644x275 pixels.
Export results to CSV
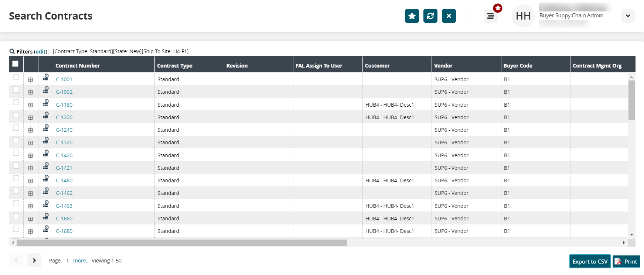click(590, 261)
